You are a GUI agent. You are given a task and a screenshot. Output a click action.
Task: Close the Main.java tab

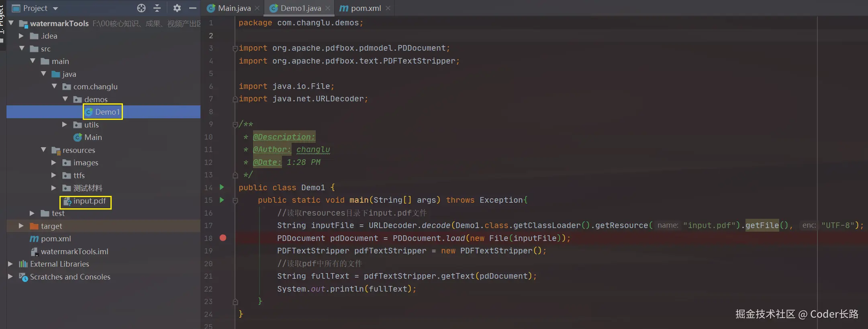pos(257,8)
